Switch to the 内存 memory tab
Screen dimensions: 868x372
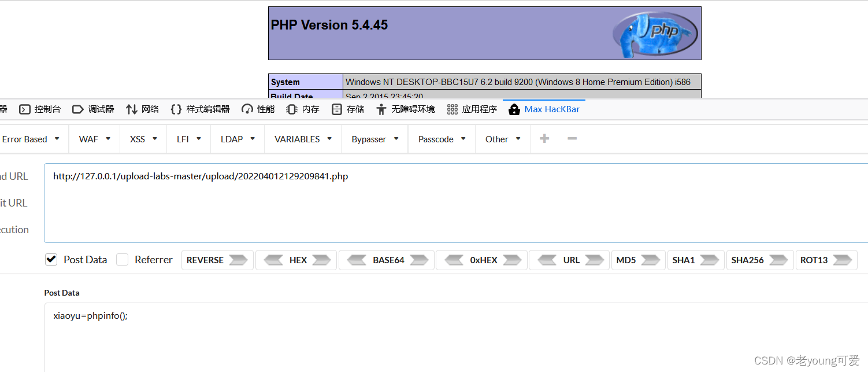point(303,109)
